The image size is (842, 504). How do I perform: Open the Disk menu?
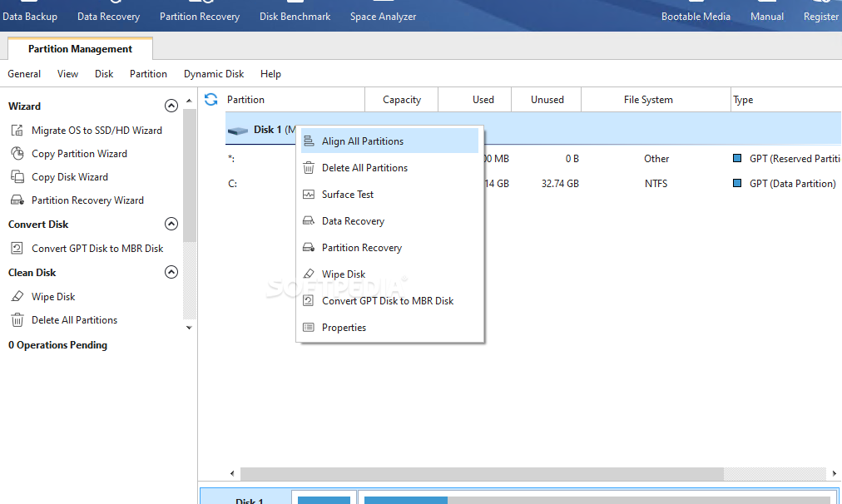pyautogui.click(x=104, y=74)
